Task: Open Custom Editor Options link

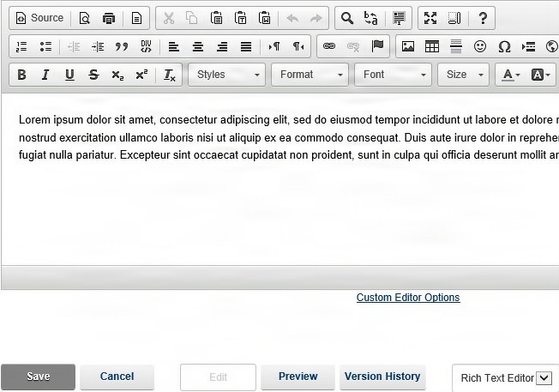Action: click(x=408, y=297)
